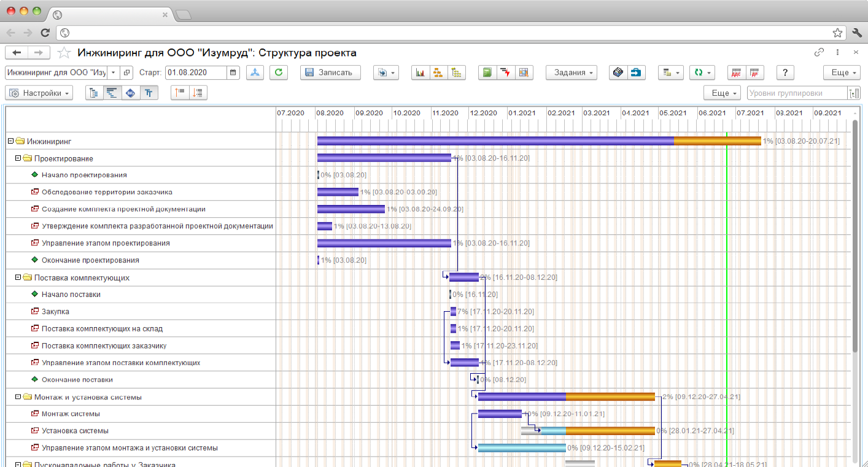Viewport: 868px width, 467px height.
Task: Click the ДДС cash flow table icon
Action: click(x=736, y=72)
